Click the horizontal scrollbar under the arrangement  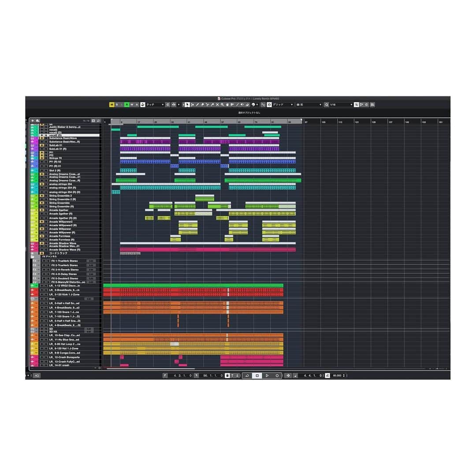(x=151, y=368)
